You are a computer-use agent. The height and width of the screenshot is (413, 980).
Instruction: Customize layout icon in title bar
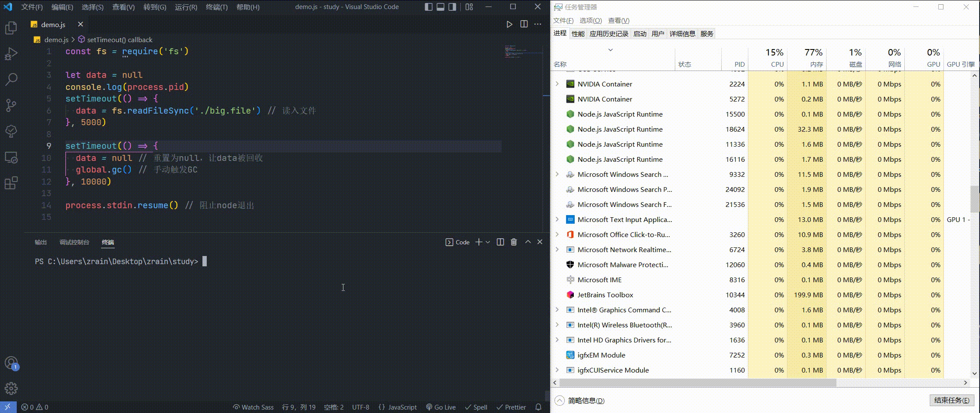469,7
